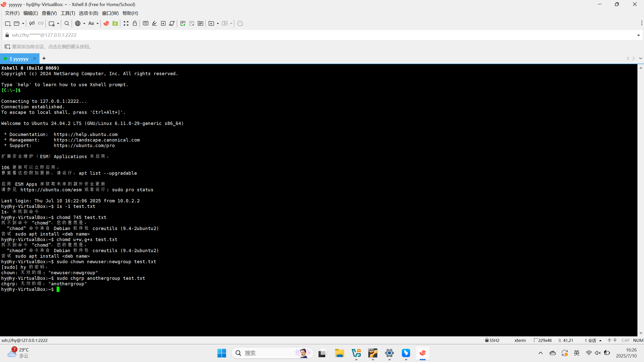Click in the ssh address input field
Image resolution: width=644 pixels, height=362 pixels.
click(302, 35)
